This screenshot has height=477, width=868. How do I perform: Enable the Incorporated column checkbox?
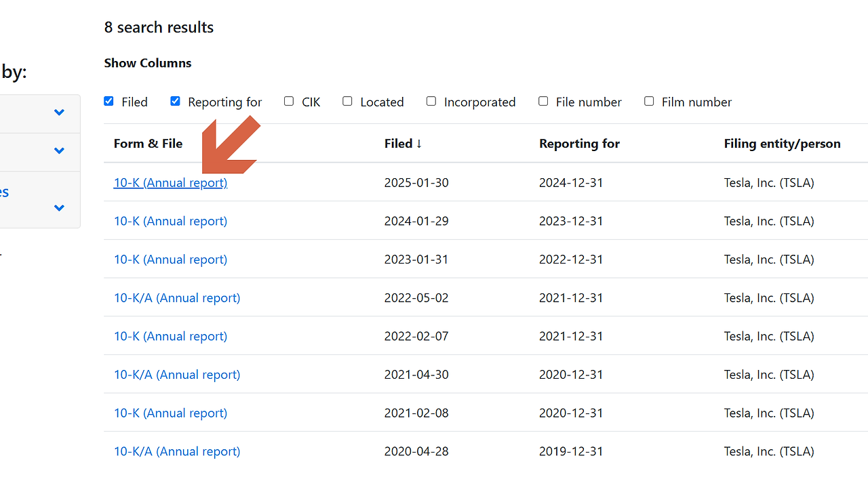(431, 101)
